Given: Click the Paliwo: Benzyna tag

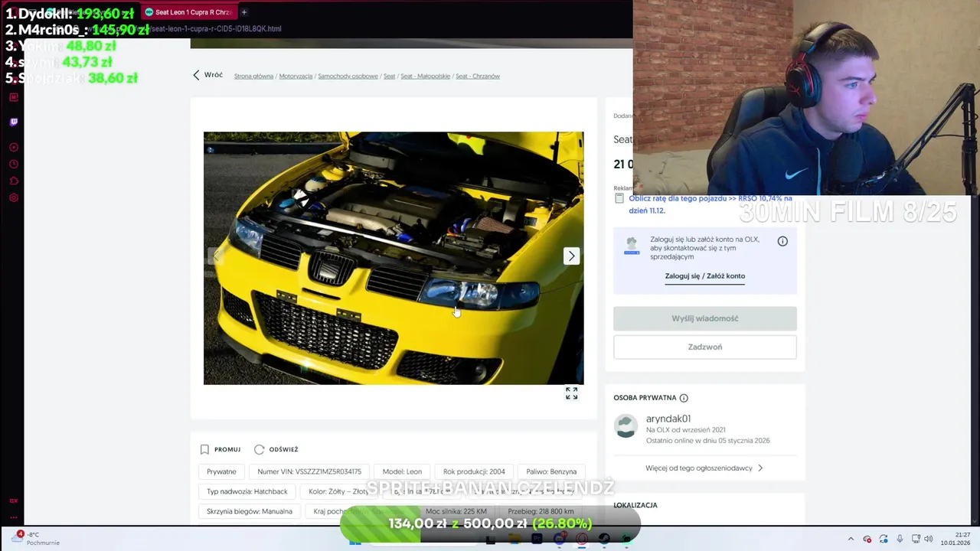Looking at the screenshot, I should [x=551, y=471].
